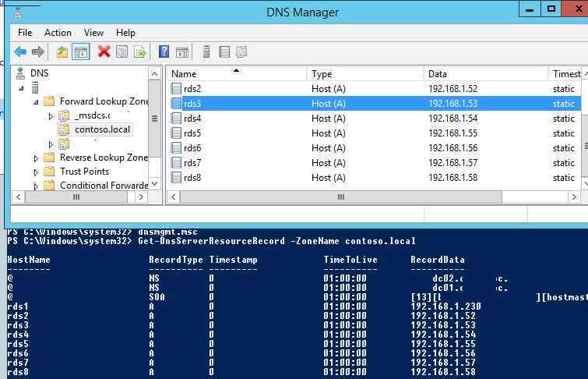Click the Data column header
Screen dimensions: 588x379
486,74
